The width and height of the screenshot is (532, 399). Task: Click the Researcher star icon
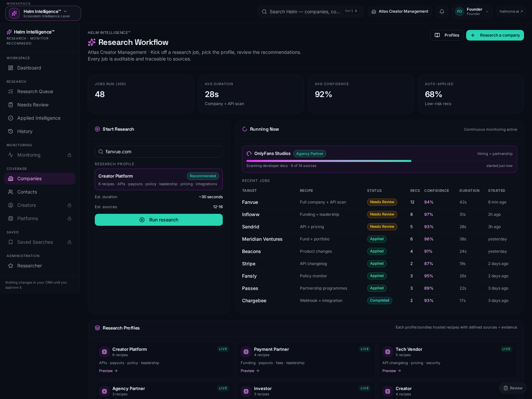(11, 266)
